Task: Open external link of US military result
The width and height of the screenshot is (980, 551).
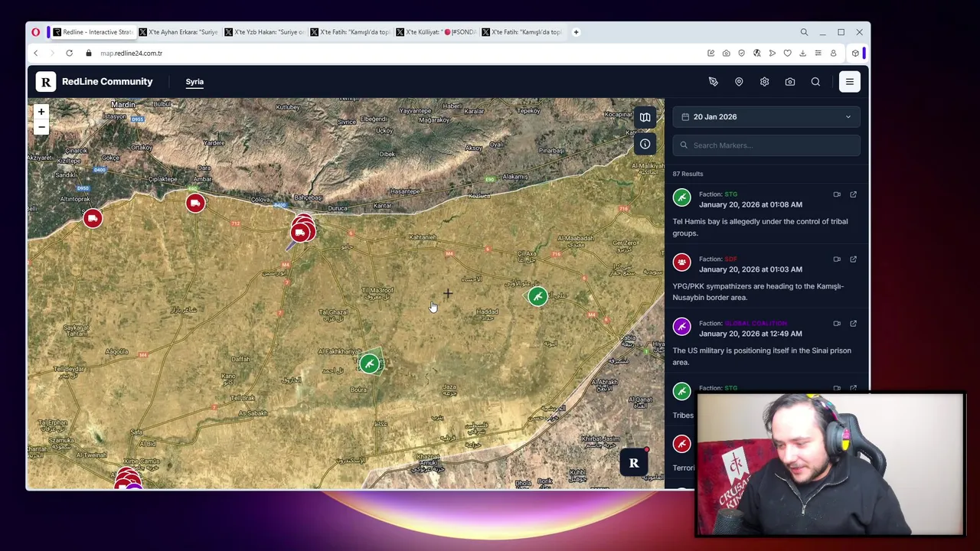Action: (853, 323)
